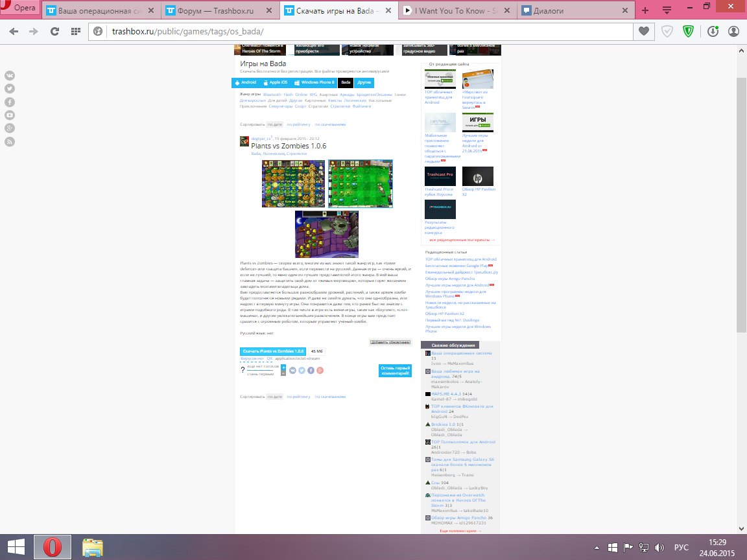Open the zombie boss night screenshot

click(x=327, y=234)
